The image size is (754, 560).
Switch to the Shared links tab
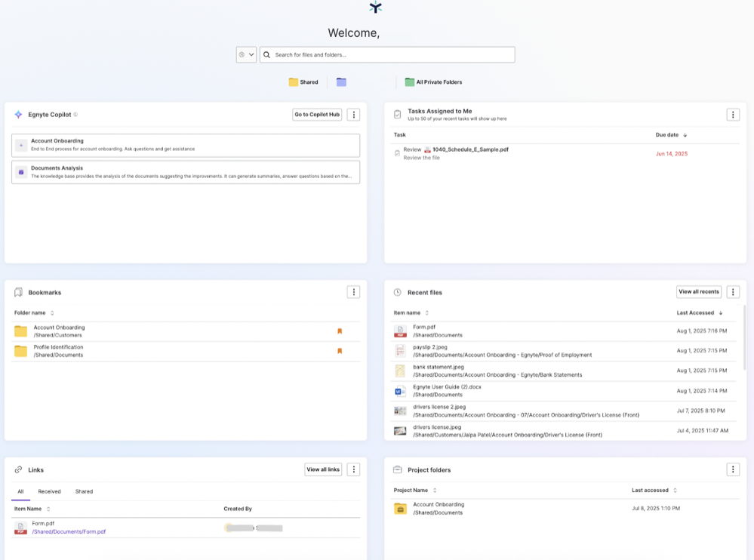pos(83,491)
